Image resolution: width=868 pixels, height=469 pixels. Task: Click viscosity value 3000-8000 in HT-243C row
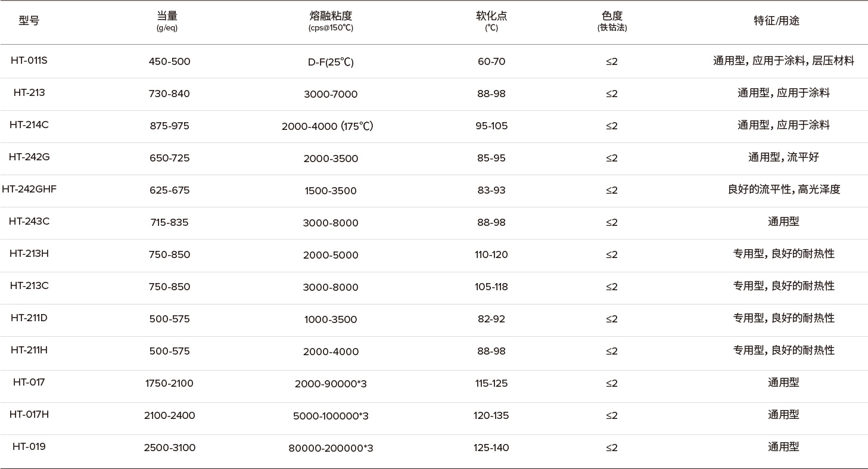coord(331,223)
